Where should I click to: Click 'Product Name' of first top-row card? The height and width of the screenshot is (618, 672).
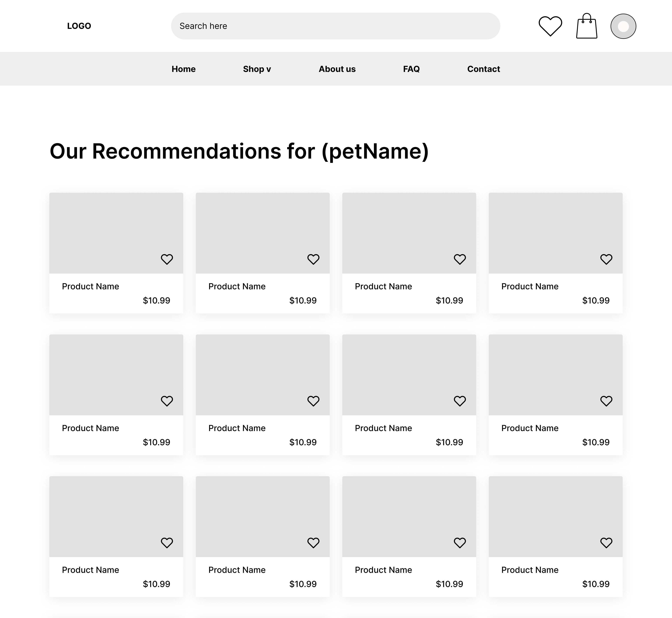coord(91,286)
